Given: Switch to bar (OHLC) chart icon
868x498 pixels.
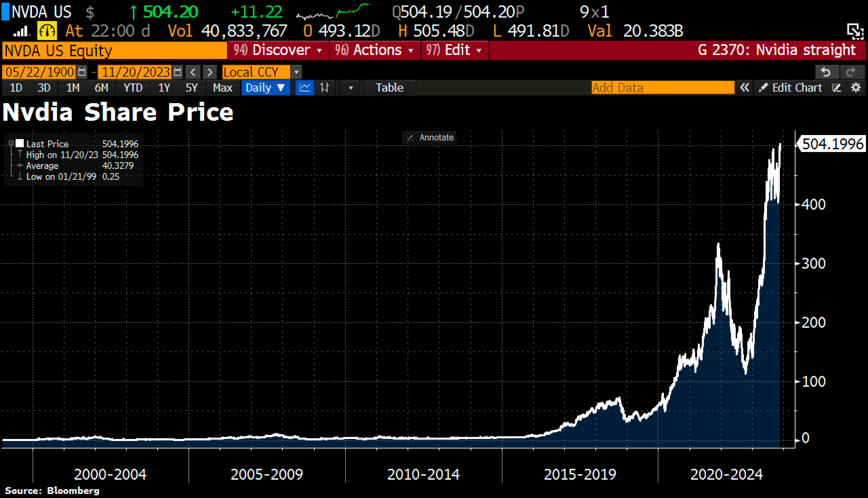Looking at the screenshot, I should pyautogui.click(x=324, y=88).
